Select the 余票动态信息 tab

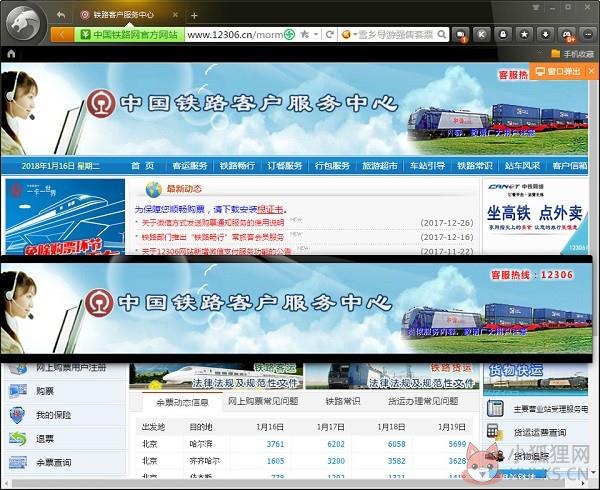182,402
